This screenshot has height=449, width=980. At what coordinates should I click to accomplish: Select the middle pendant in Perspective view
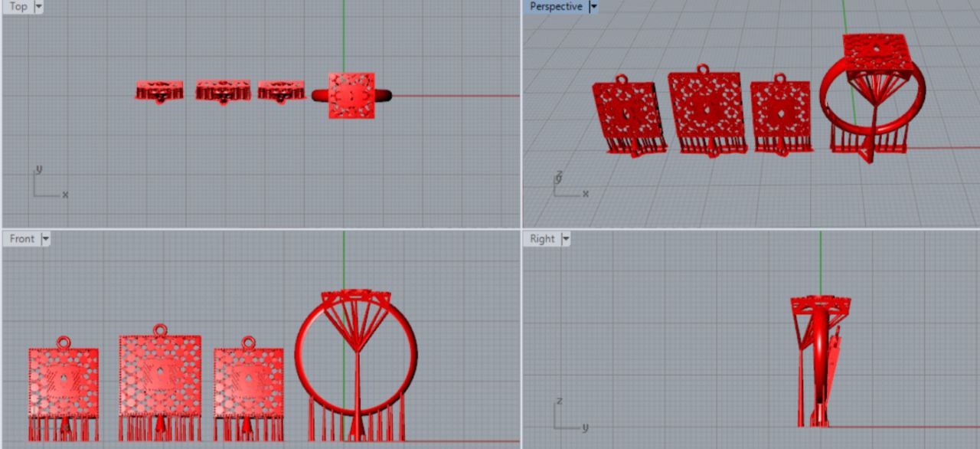click(707, 111)
